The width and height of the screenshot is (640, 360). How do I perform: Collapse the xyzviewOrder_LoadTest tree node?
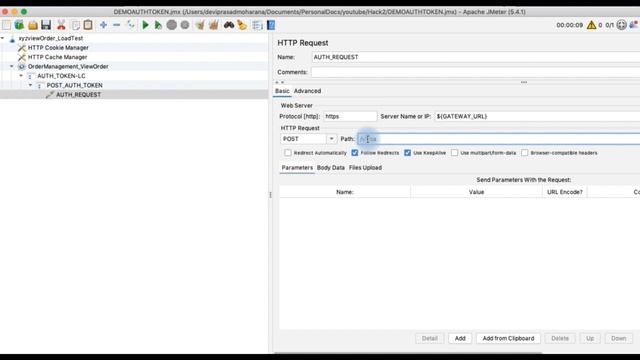[x=2, y=38]
